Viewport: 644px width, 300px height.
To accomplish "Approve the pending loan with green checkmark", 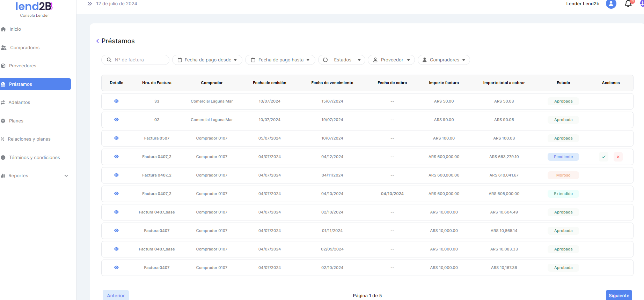I will [x=603, y=157].
